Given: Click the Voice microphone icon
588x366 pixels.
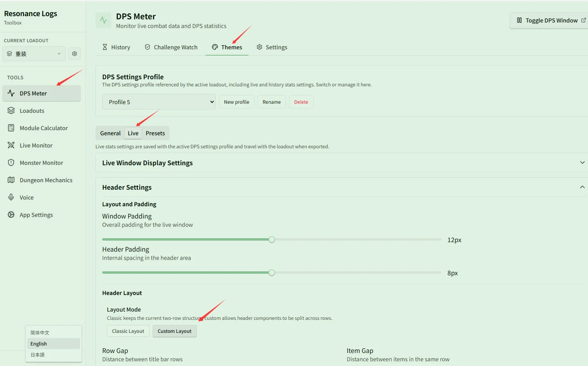Looking at the screenshot, I should [x=11, y=197].
